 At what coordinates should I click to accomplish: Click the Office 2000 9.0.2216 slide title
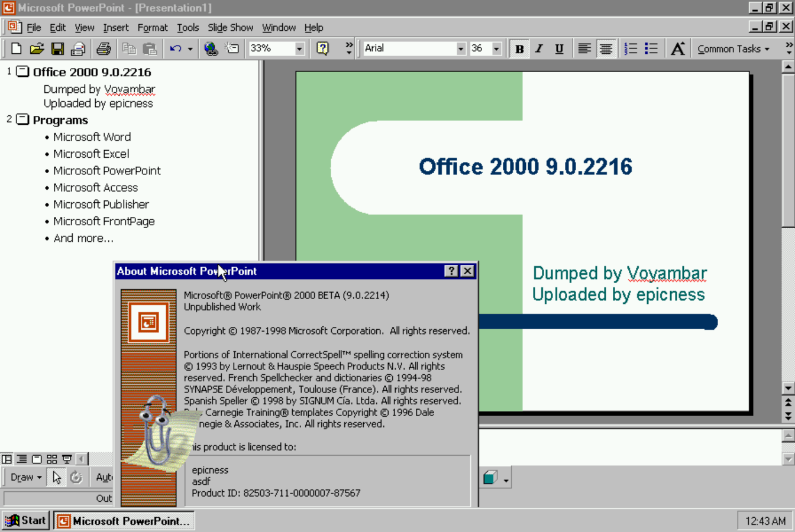pos(526,167)
